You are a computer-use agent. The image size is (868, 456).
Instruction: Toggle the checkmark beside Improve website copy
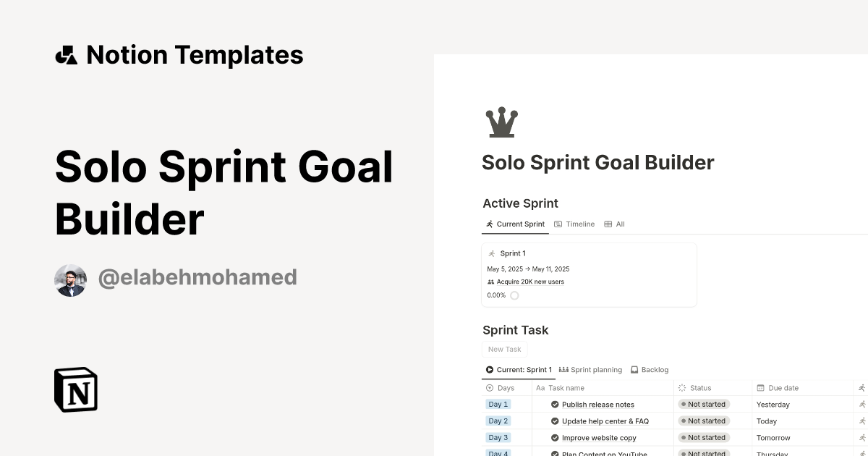click(555, 437)
